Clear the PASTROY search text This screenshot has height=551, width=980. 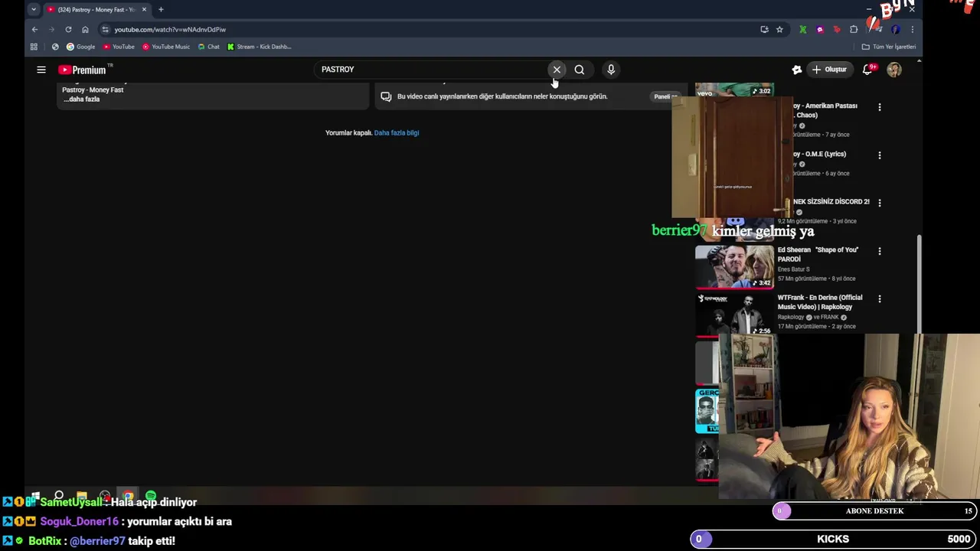pos(557,70)
